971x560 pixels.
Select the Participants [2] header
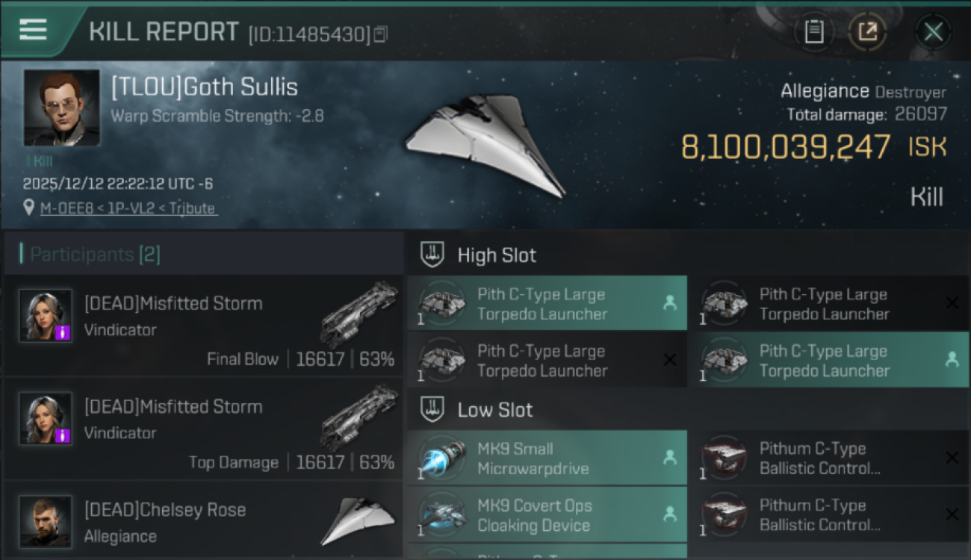coord(95,255)
